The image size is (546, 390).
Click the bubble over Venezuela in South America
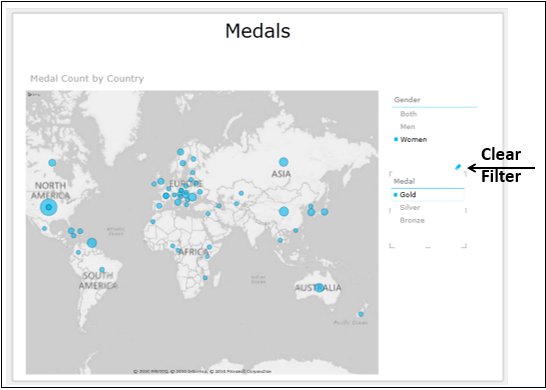click(x=92, y=243)
